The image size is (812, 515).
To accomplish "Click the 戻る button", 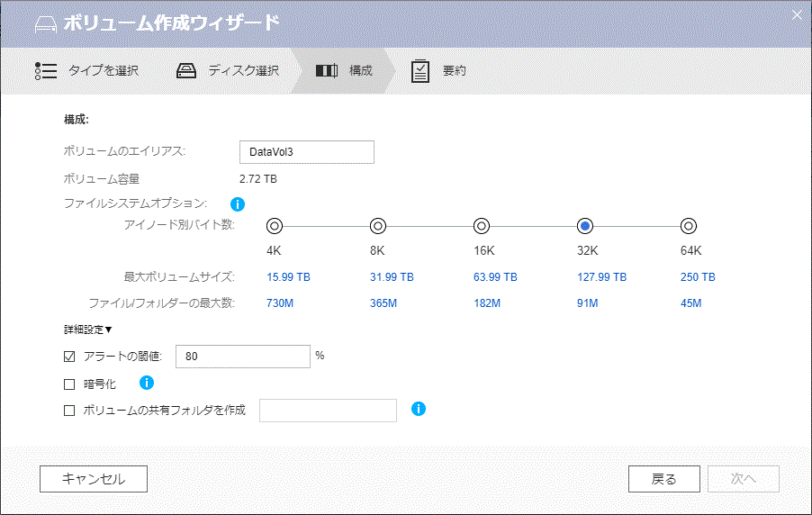I will tap(663, 479).
